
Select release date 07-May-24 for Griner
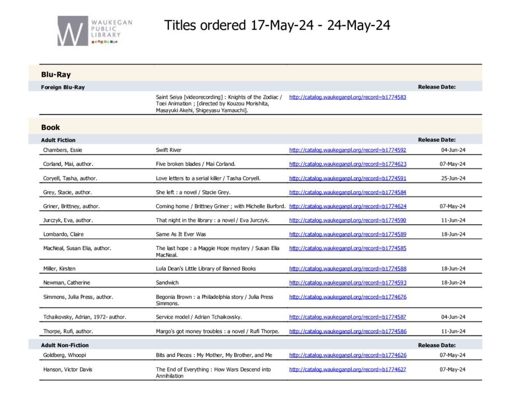point(453,206)
